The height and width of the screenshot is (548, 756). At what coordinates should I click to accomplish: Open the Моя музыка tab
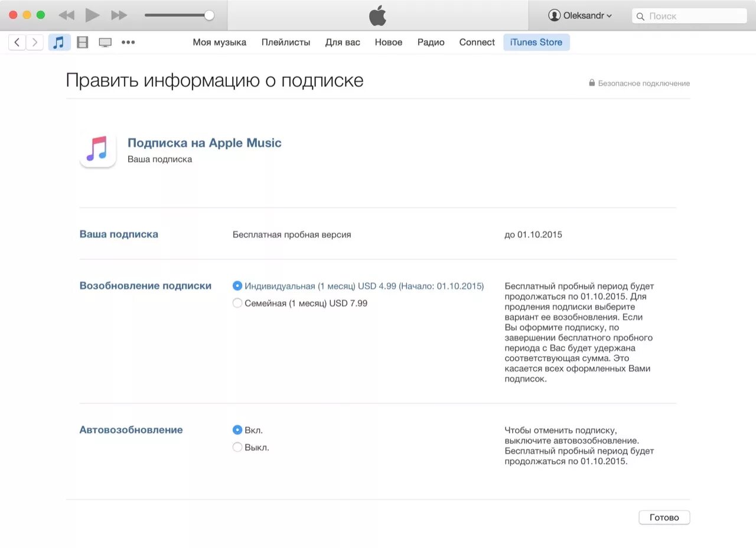[x=220, y=42]
